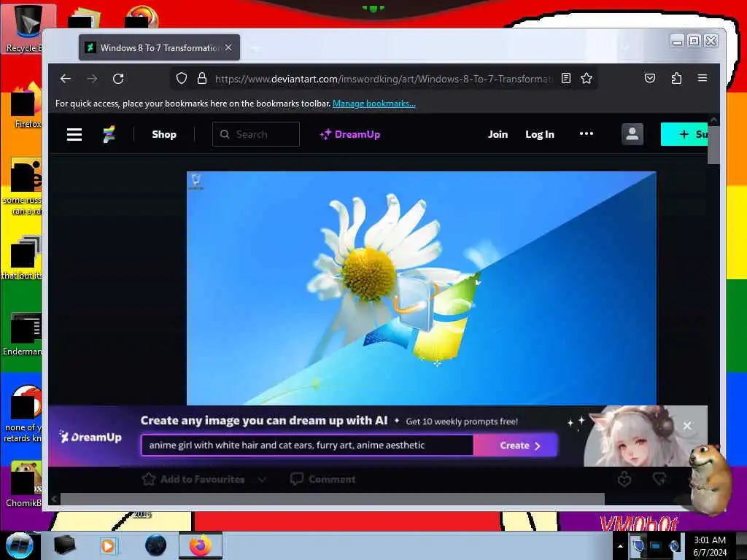
Task: Click the horizontal scrollbar at page bottom
Action: 332,499
